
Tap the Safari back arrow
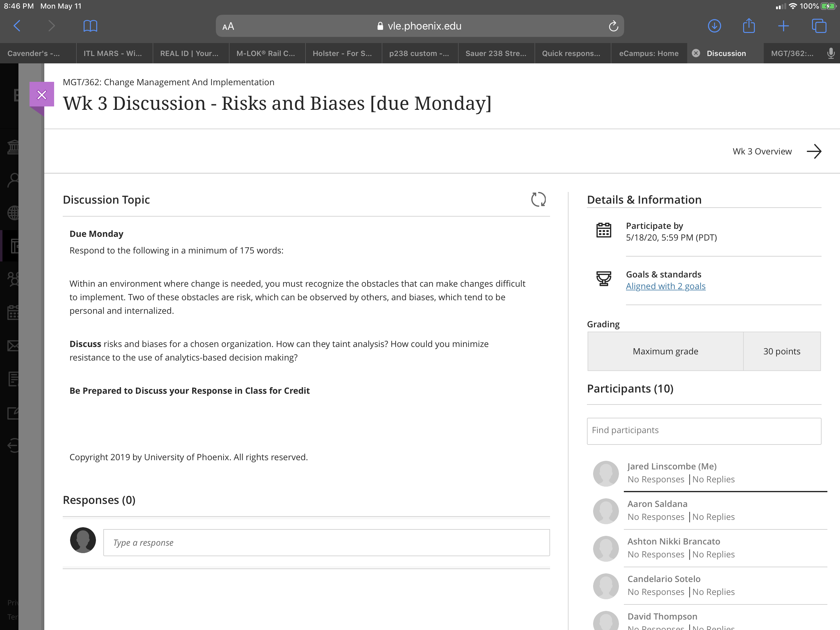click(x=17, y=26)
